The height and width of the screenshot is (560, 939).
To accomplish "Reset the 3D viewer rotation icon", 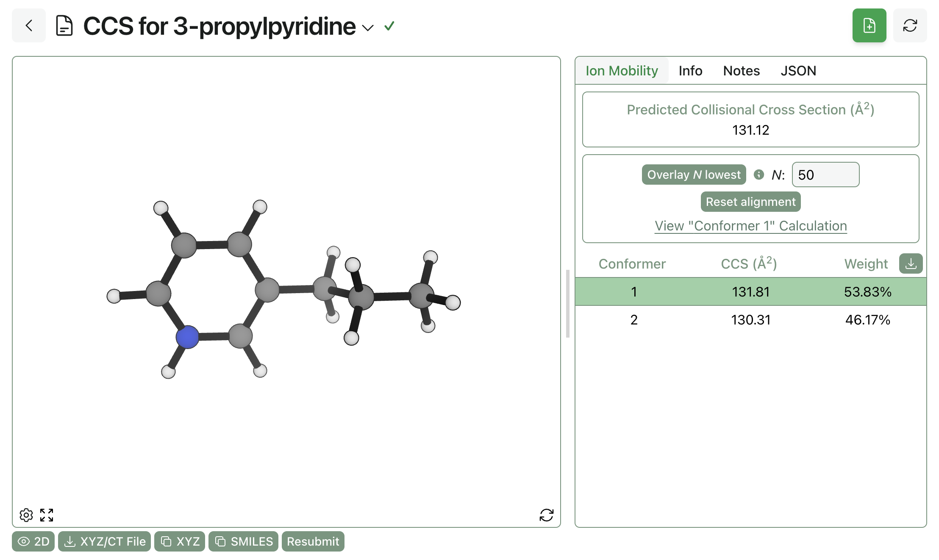I will point(546,515).
